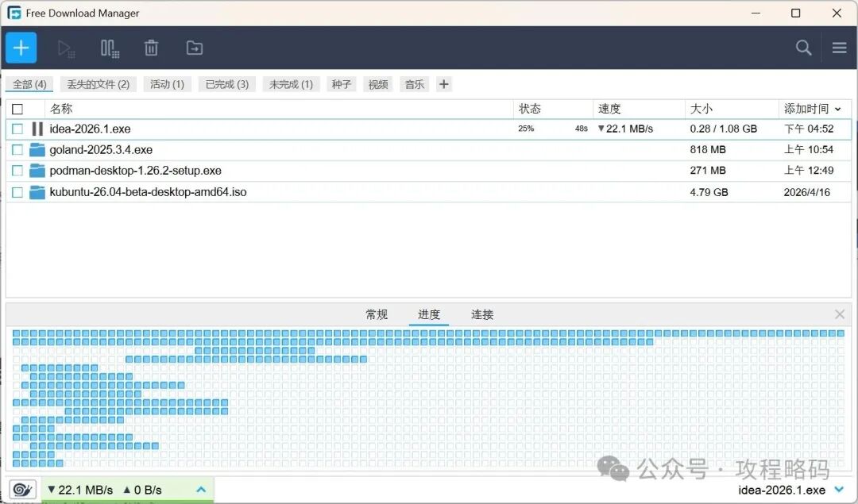This screenshot has width=858, height=504.
Task: Toggle the select-all checkbox in header
Action: pos(17,109)
